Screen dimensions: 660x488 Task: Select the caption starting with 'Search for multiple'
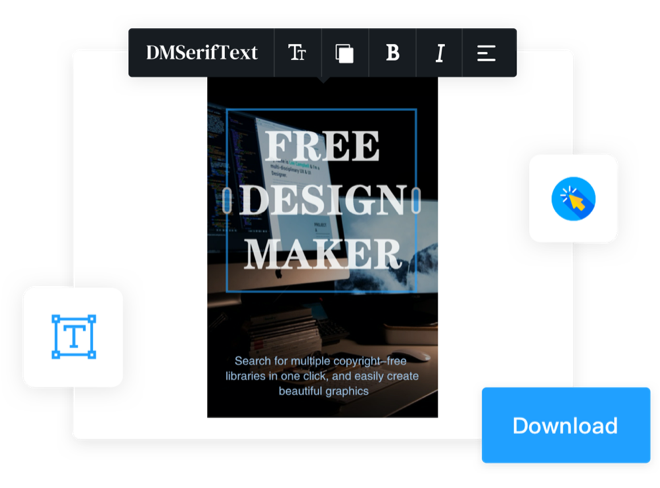[322, 375]
